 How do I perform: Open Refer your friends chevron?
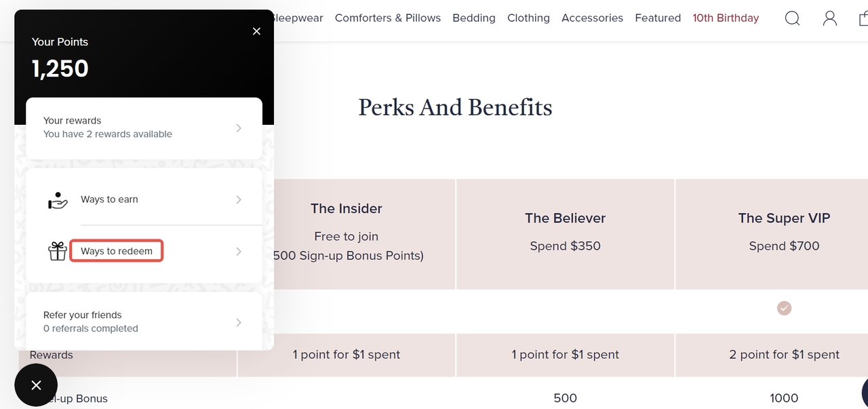(x=238, y=322)
